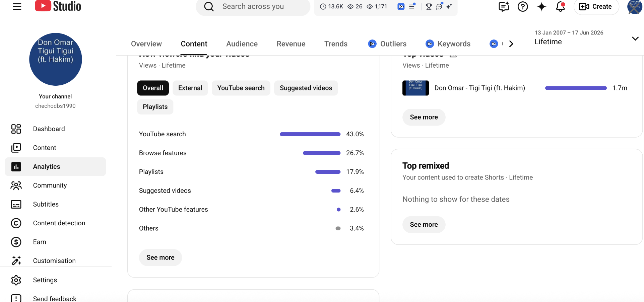Open the vidIQ chat bubble icon
This screenshot has height=302, width=644.
coord(439,6)
